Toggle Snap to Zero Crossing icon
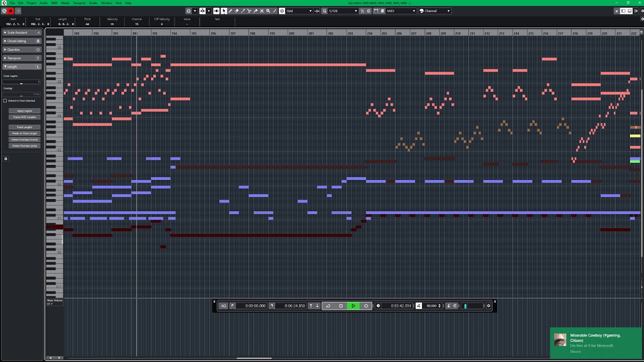This screenshot has width=644, height=362. click(317, 11)
